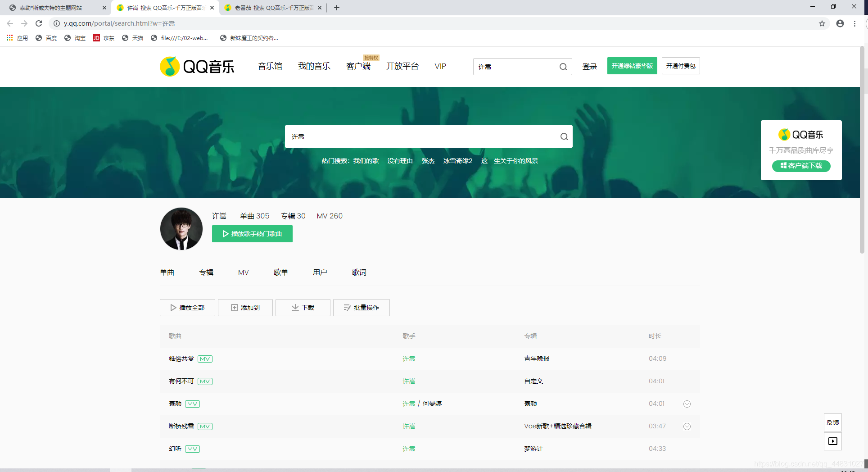Click MV badge next to 素颜 song
Image resolution: width=868 pixels, height=472 pixels.
[192, 404]
